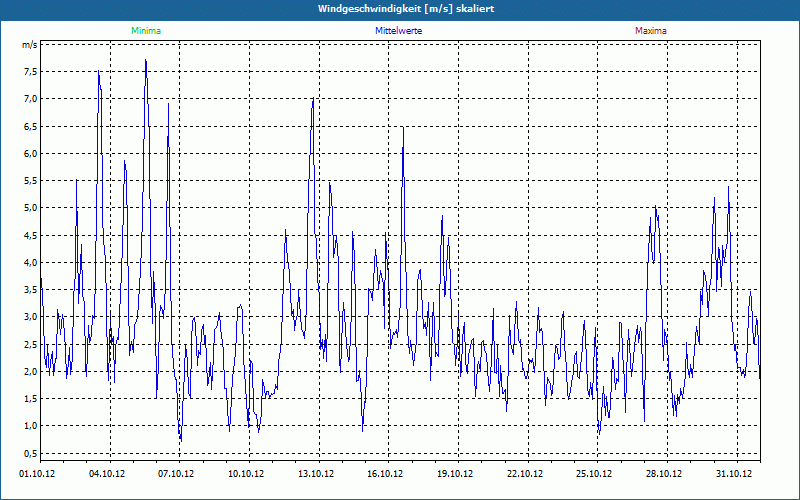Click the 19.10.12 date label
Screen dimensions: 800x500
(x=455, y=474)
